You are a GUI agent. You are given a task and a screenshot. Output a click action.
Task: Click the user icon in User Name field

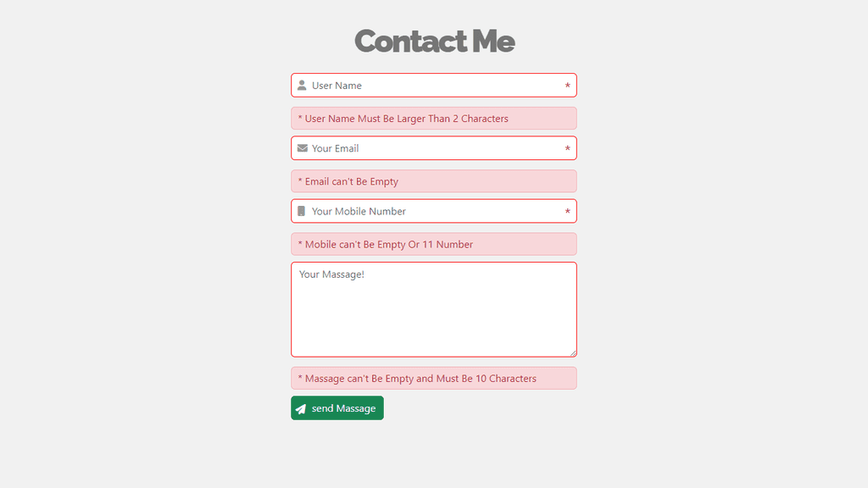click(x=302, y=86)
